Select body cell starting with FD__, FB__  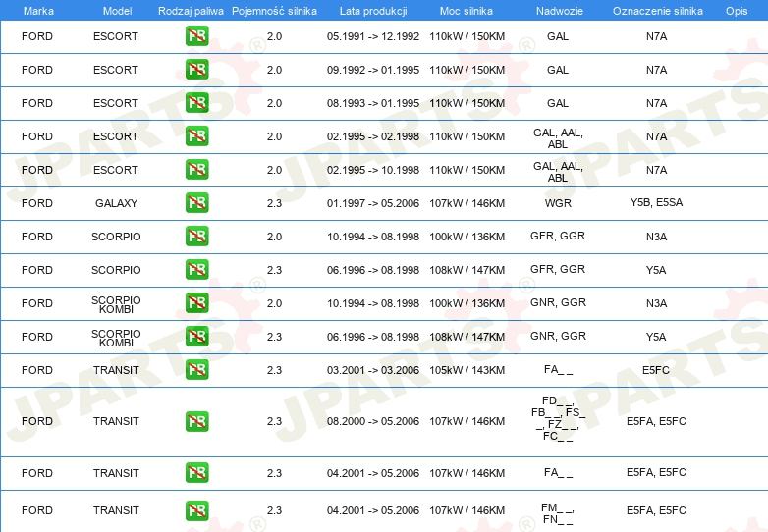(x=558, y=418)
